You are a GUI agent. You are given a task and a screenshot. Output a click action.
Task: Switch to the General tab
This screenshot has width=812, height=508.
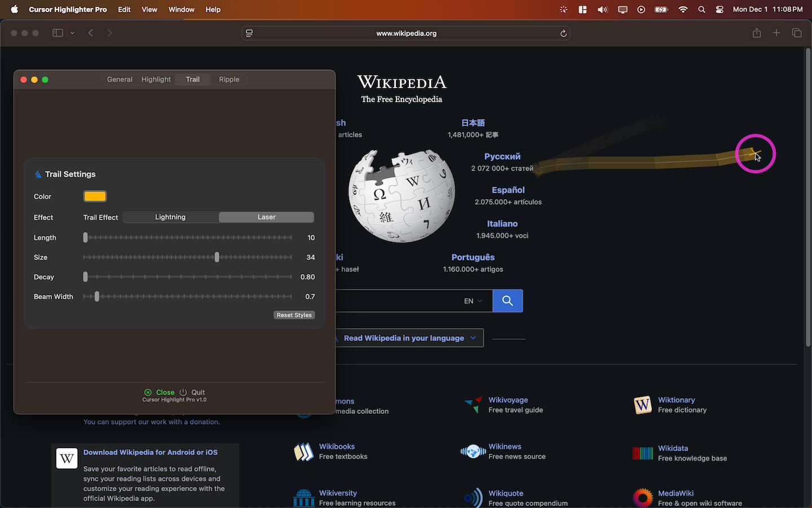point(120,80)
